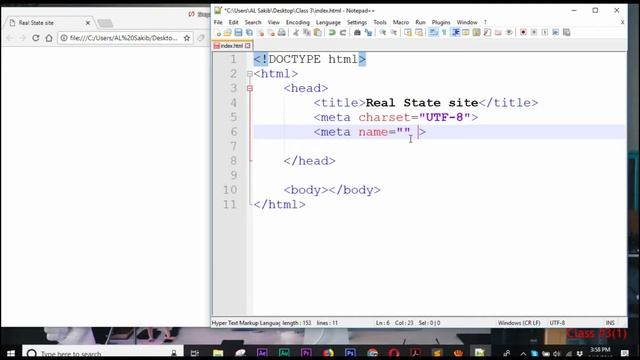Open the User Defined Language dialog icon
This screenshot has height=360, width=640.
point(466,33)
